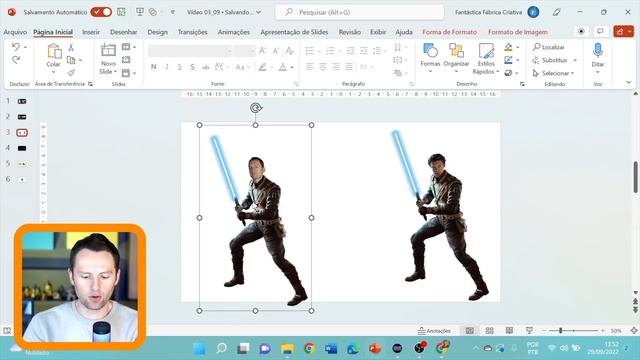Open Word from the taskbar
Viewport: 640px width, 360px height.
tap(331, 348)
